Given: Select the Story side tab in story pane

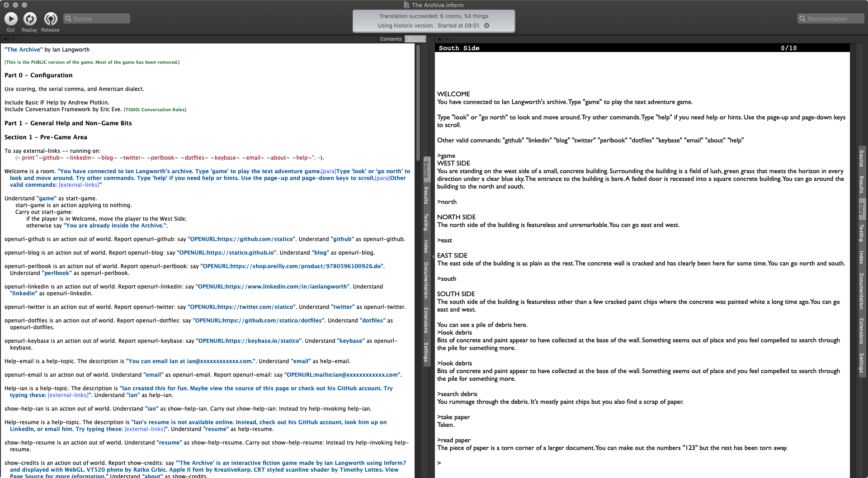Looking at the screenshot, I should click(862, 208).
